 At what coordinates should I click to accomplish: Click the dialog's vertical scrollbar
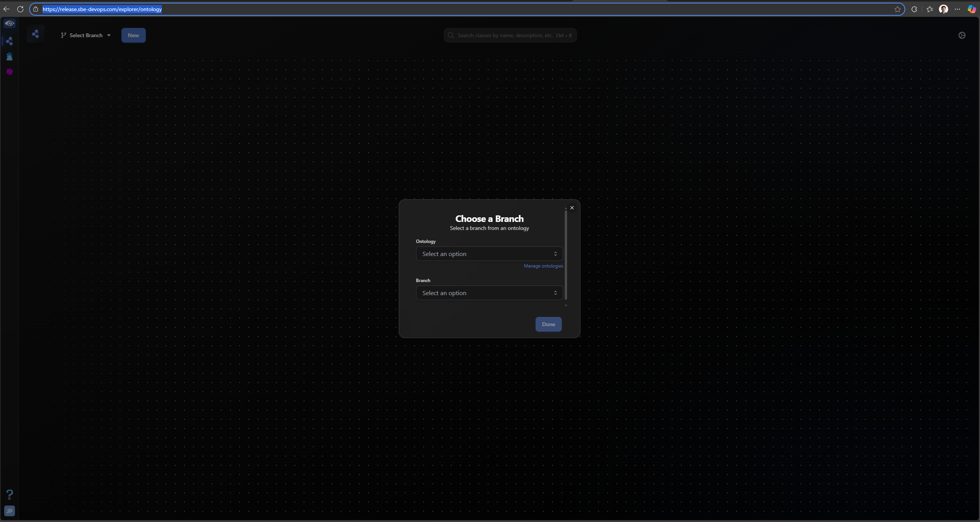click(x=566, y=255)
